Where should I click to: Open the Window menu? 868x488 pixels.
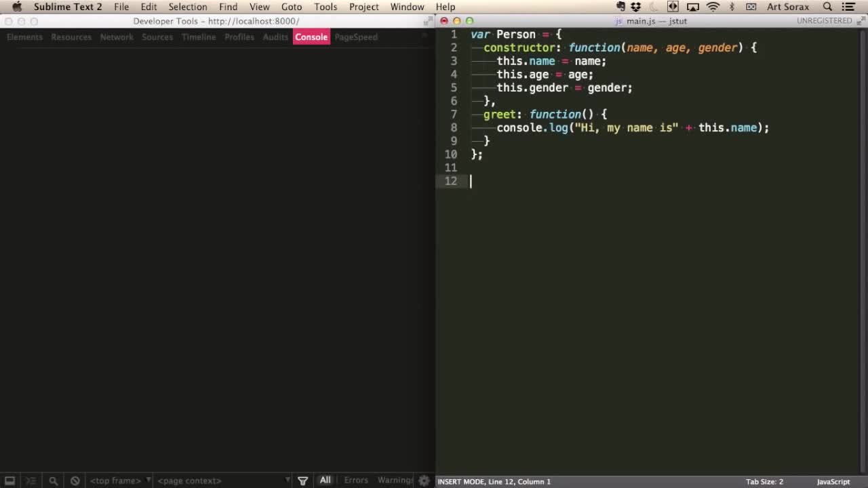coord(408,7)
